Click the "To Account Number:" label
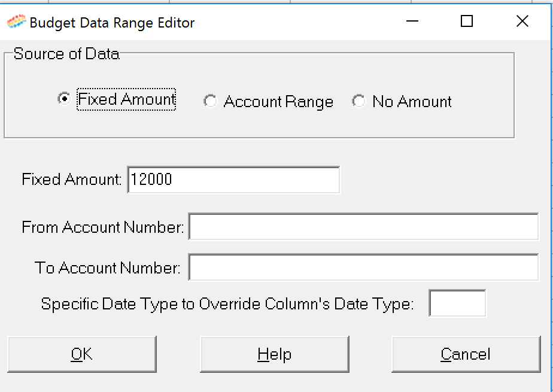 [108, 268]
